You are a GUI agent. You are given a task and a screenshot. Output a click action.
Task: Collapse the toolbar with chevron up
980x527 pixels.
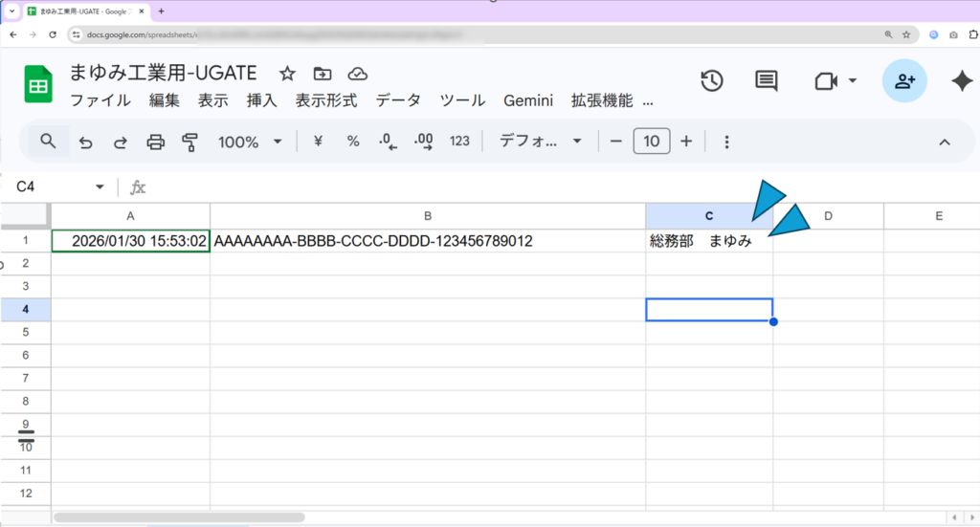point(944,143)
